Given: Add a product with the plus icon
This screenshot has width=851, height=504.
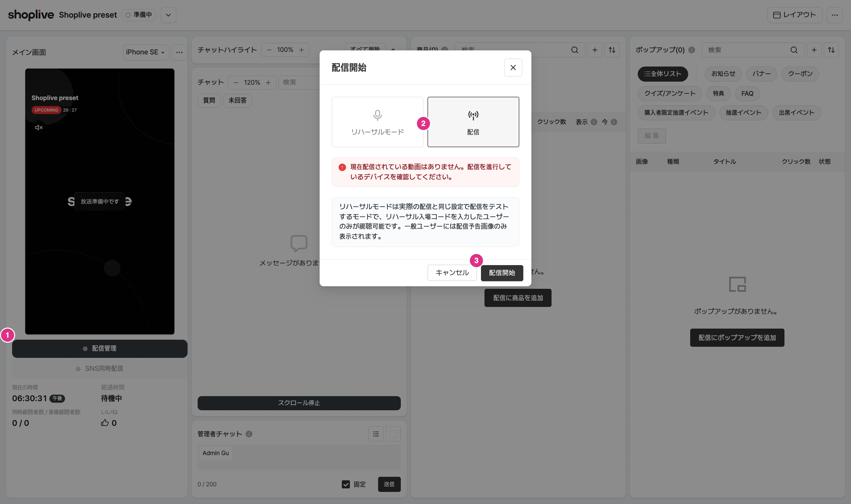Looking at the screenshot, I should pyautogui.click(x=594, y=50).
